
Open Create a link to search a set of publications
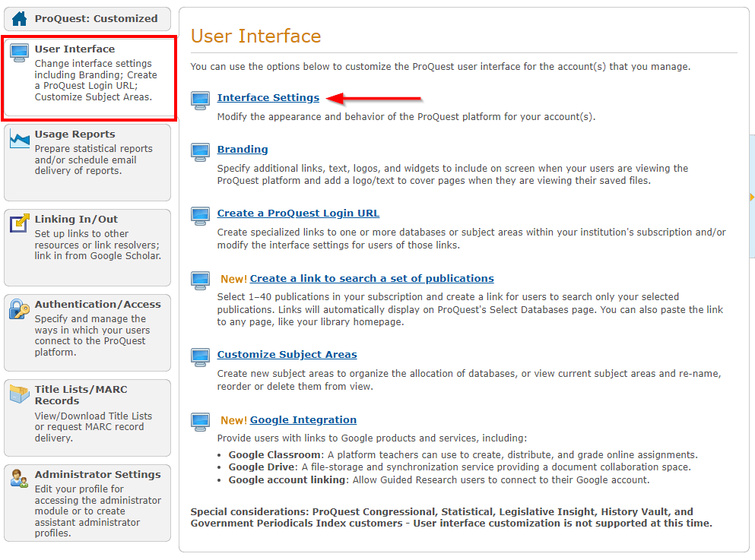372,278
